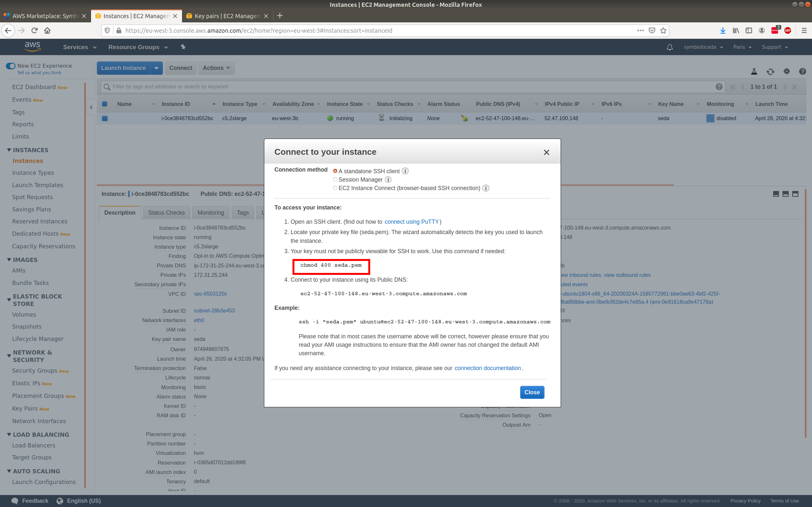
Task: Select EC2 Instance Connect radio option
Action: point(335,188)
